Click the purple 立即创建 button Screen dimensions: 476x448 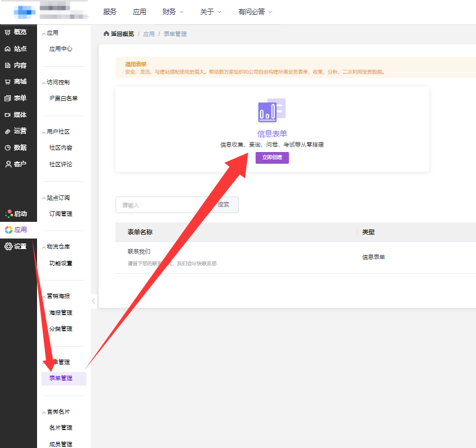click(x=272, y=158)
